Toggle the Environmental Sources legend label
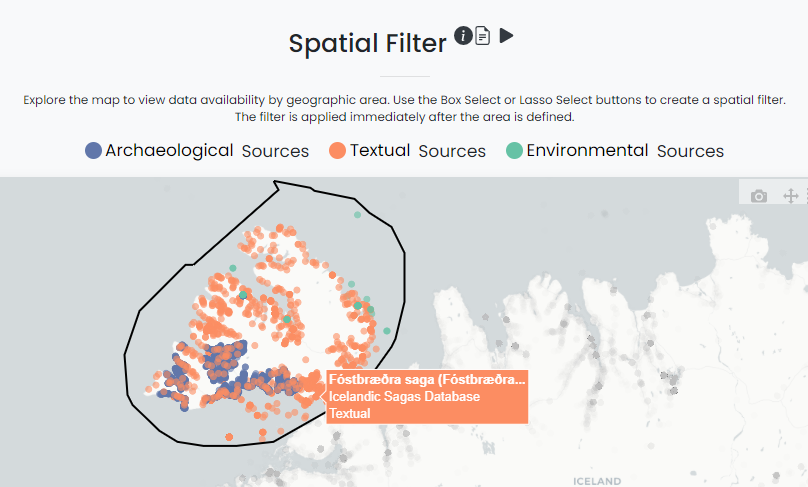The height and width of the screenshot is (487, 808). (x=625, y=151)
